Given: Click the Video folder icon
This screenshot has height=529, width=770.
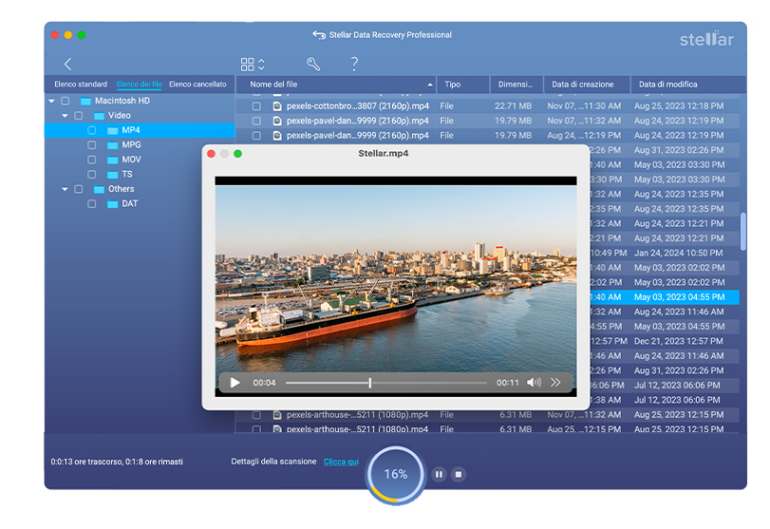Looking at the screenshot, I should (99, 116).
